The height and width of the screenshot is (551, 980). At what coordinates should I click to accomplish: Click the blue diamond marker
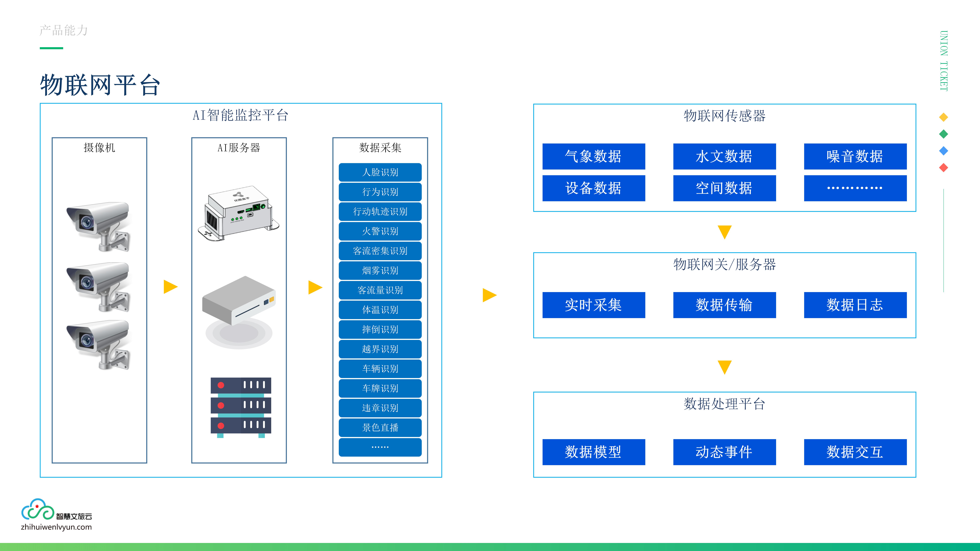point(944,151)
